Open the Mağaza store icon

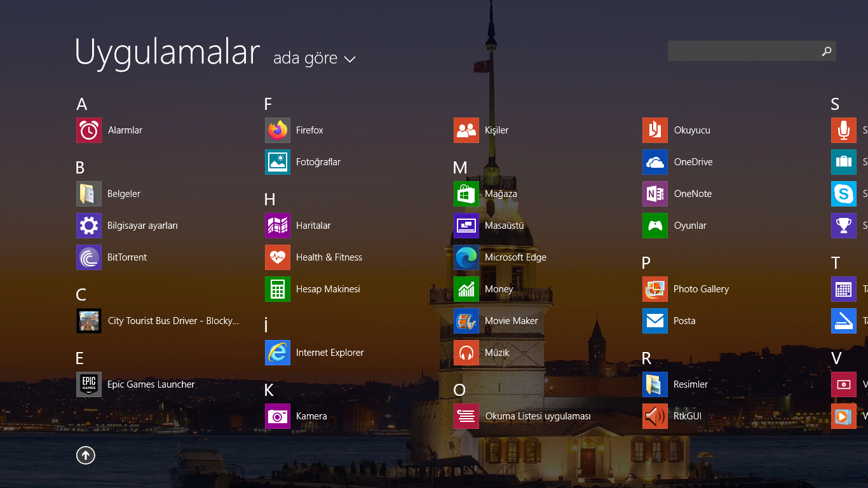[466, 194]
